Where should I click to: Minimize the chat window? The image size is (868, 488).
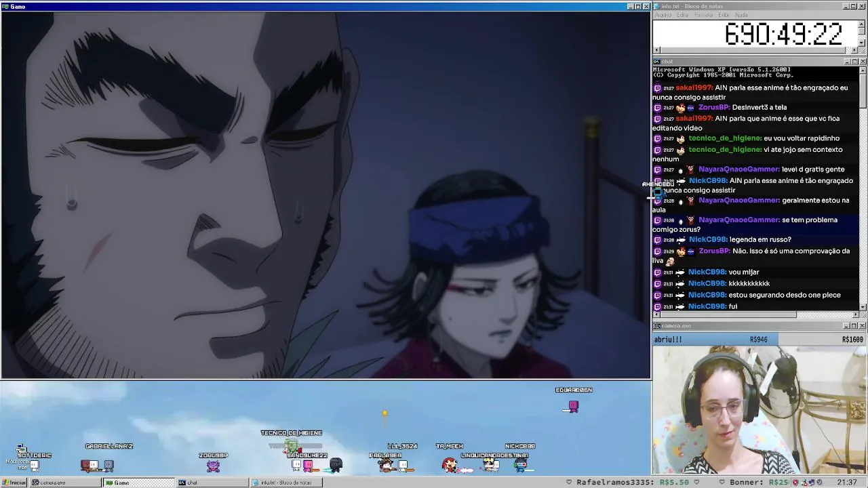click(847, 62)
